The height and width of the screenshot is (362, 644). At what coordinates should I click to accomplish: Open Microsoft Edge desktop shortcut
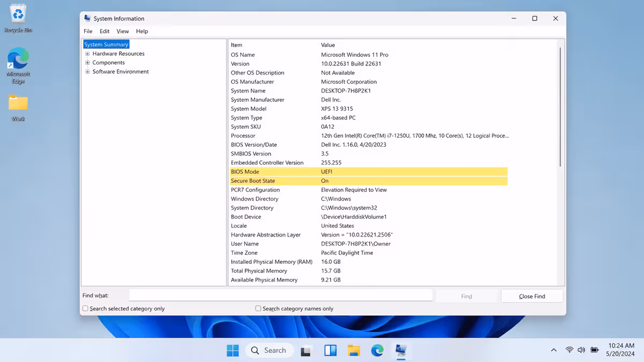[18, 65]
